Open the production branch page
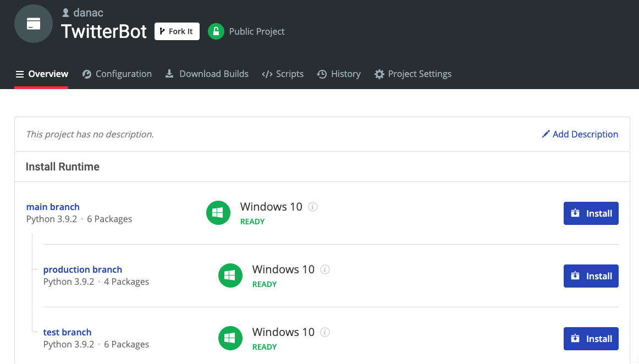The width and height of the screenshot is (639, 364). click(82, 269)
